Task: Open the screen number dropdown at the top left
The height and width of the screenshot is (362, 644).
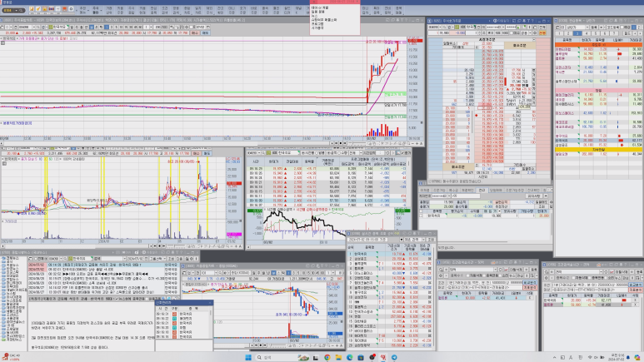Action: click(x=17, y=10)
